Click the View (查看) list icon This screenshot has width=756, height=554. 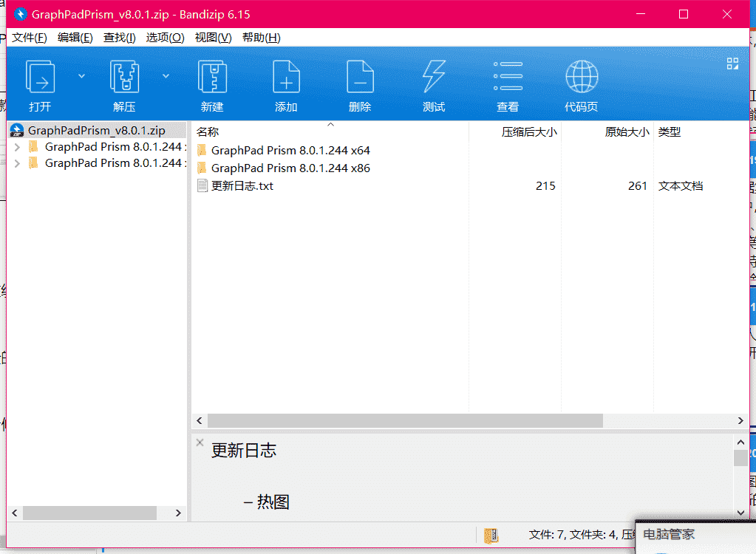tap(508, 77)
